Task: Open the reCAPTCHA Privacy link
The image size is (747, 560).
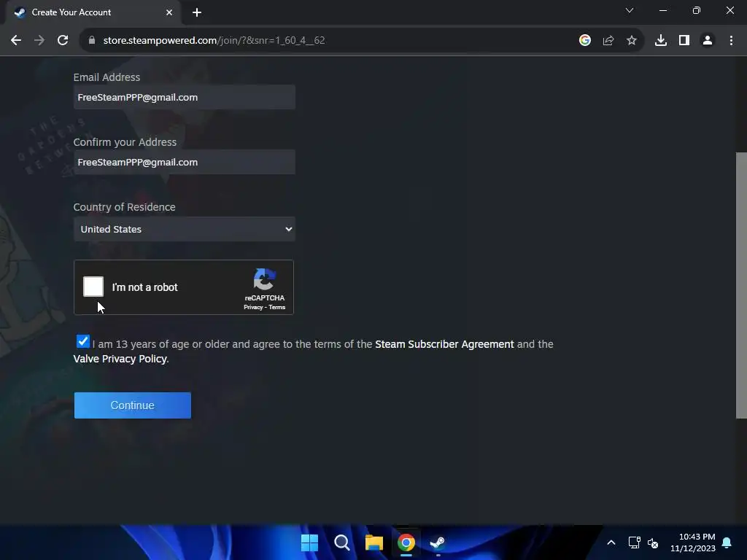Action: point(253,307)
